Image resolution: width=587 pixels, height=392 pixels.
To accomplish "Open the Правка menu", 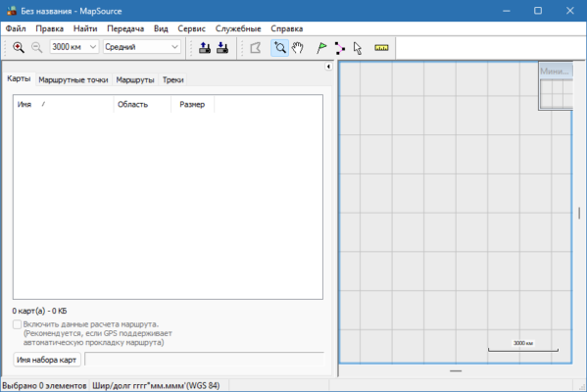I will click(x=49, y=28).
